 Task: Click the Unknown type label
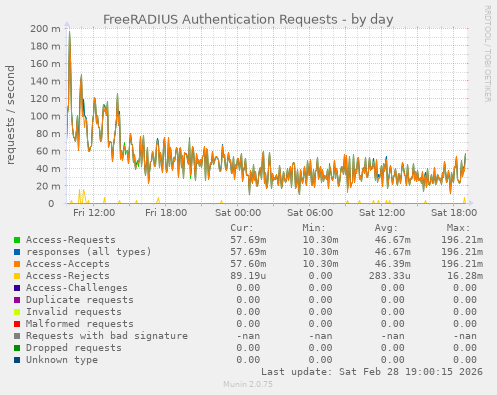62,360
